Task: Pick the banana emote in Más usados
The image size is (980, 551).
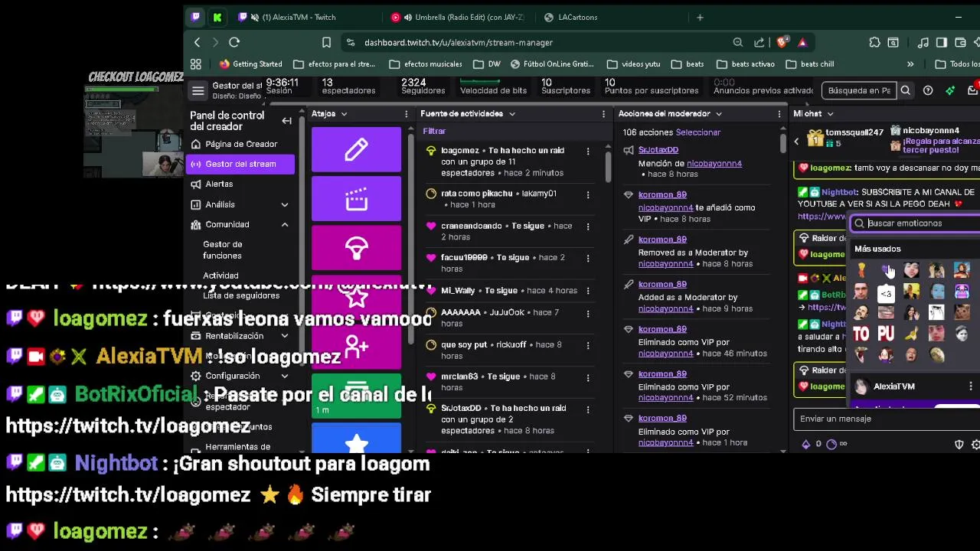Action: click(911, 334)
